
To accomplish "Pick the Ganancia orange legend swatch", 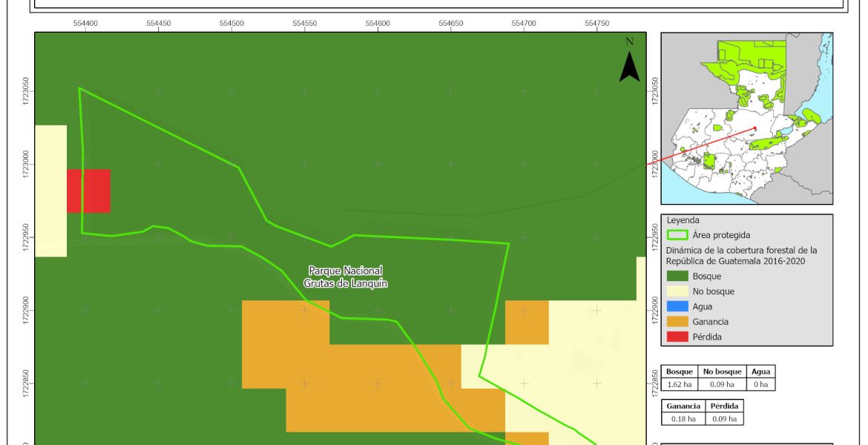I will [677, 322].
